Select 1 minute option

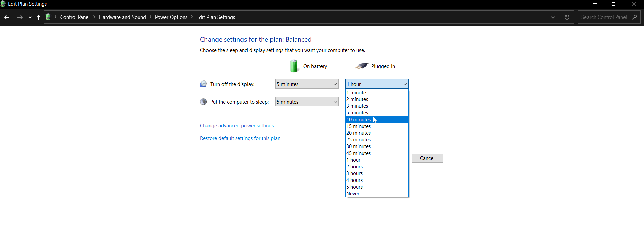click(x=356, y=93)
